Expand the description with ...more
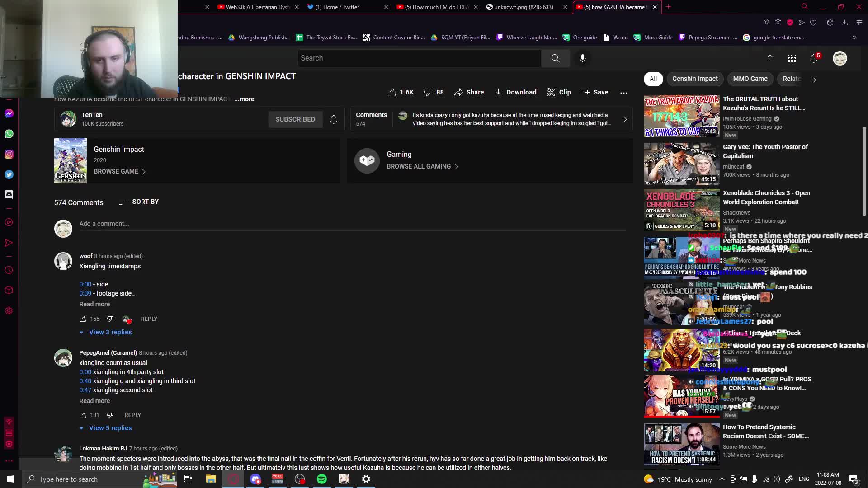 (244, 99)
